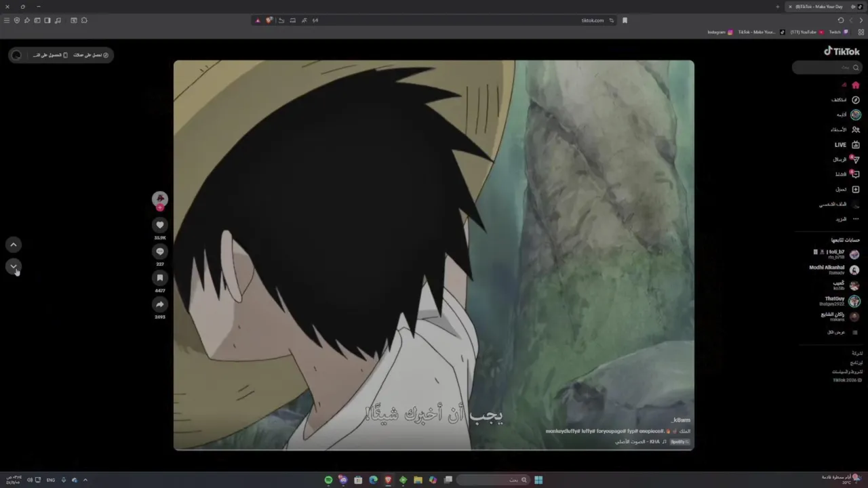Click the TikTok logo
This screenshot has width=868, height=488.
(842, 51)
